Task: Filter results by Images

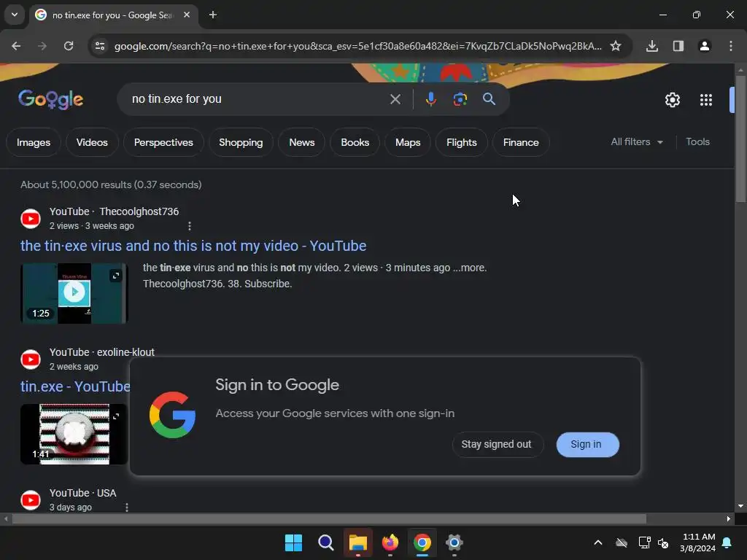Action: pos(34,142)
